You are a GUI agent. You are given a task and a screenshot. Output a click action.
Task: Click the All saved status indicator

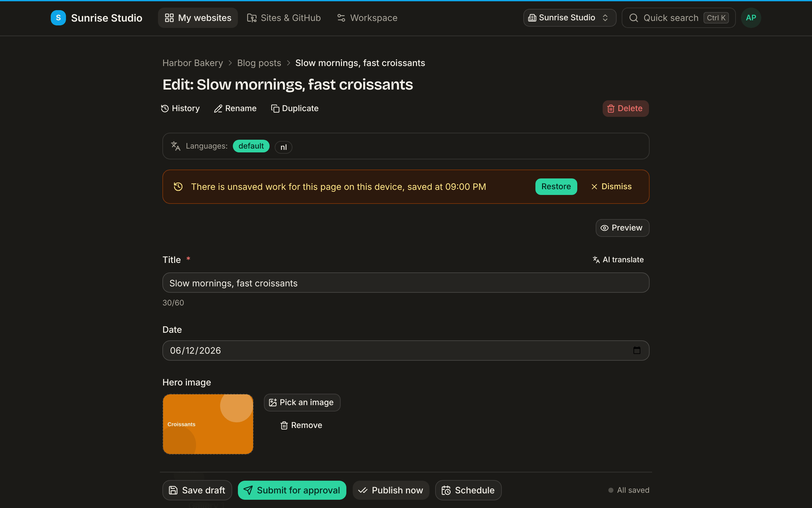628,490
